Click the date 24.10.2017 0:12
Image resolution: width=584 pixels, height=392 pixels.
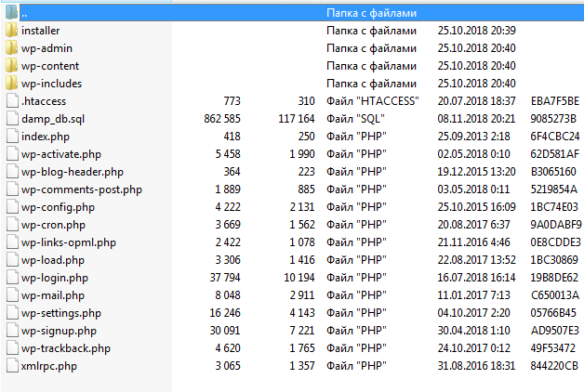pyautogui.click(x=473, y=348)
